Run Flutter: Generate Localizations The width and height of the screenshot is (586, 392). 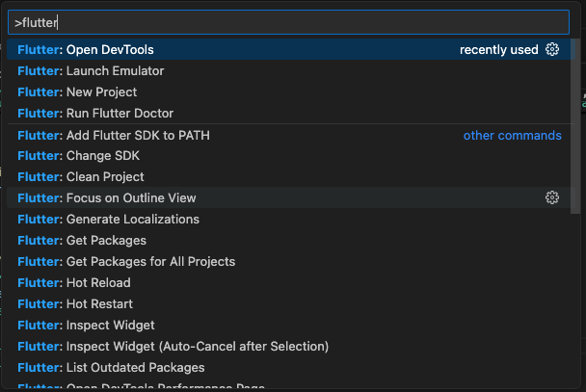[291, 219]
